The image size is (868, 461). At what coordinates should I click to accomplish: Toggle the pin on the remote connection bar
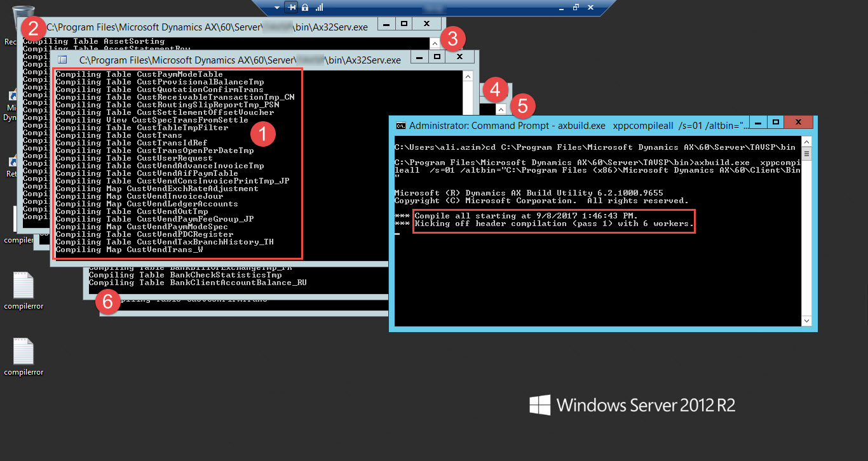[x=292, y=7]
